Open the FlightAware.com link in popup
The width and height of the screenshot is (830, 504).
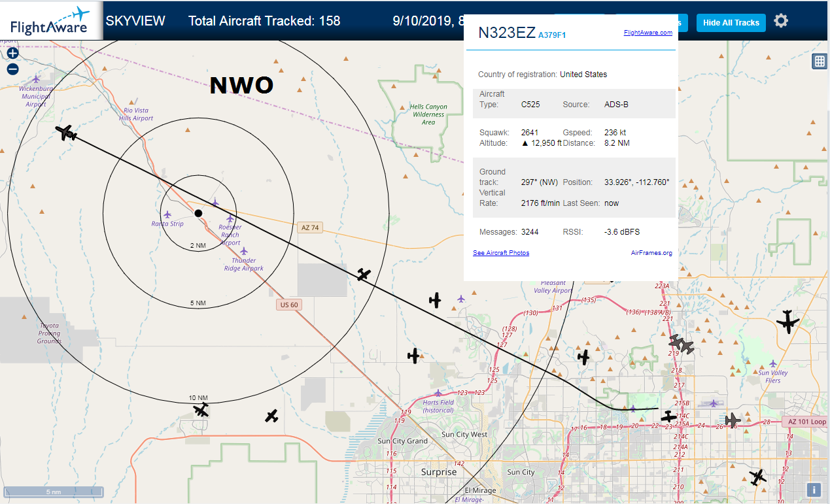648,32
